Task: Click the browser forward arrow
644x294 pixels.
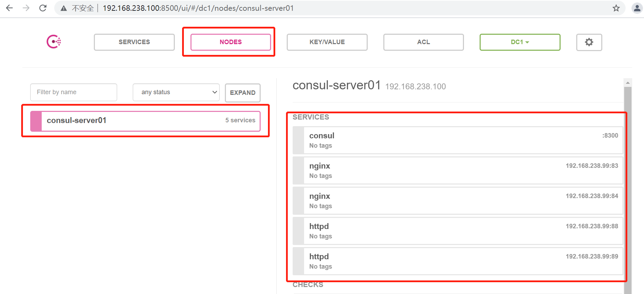Action: 26,8
